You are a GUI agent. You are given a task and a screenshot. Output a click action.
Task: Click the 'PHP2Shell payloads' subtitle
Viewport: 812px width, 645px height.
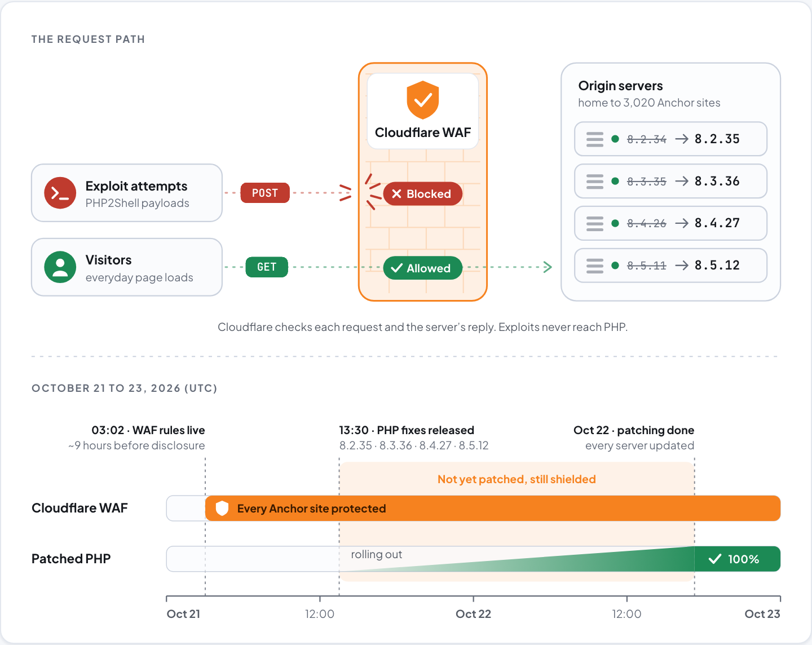[138, 203]
